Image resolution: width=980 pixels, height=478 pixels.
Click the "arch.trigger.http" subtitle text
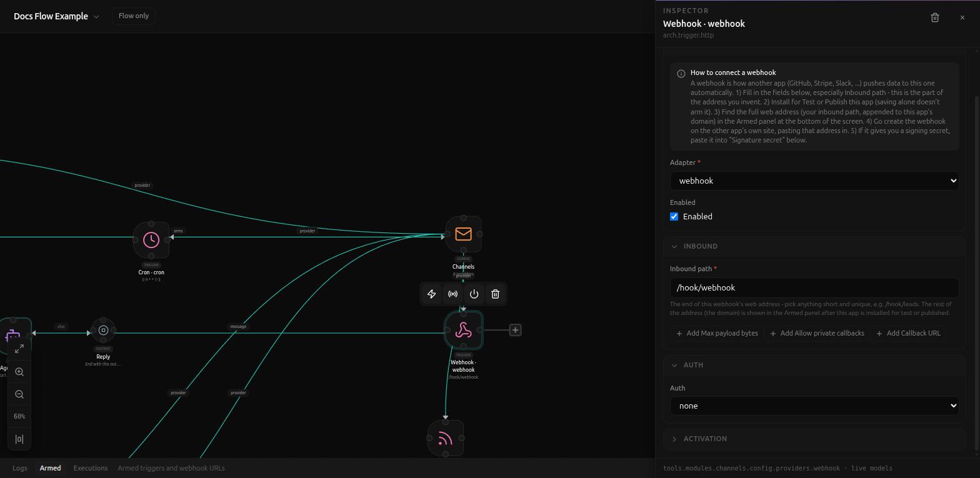pyautogui.click(x=688, y=36)
